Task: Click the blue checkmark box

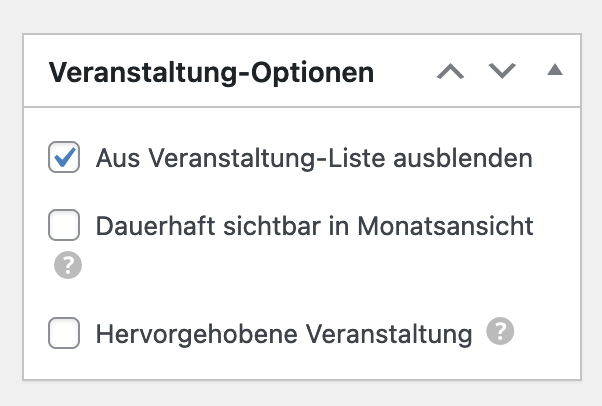Action: pyautogui.click(x=65, y=158)
